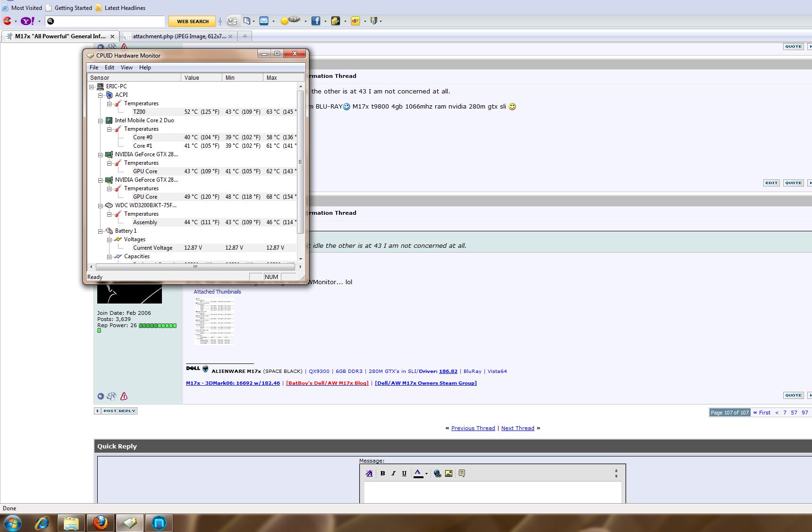Open Windows Explorer folder on taskbar
Viewport: 812px width, 532px height.
[71, 523]
